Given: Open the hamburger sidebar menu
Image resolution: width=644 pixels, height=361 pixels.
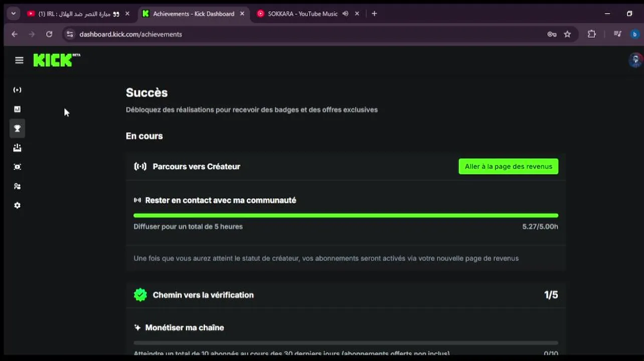Looking at the screenshot, I should [x=19, y=60].
